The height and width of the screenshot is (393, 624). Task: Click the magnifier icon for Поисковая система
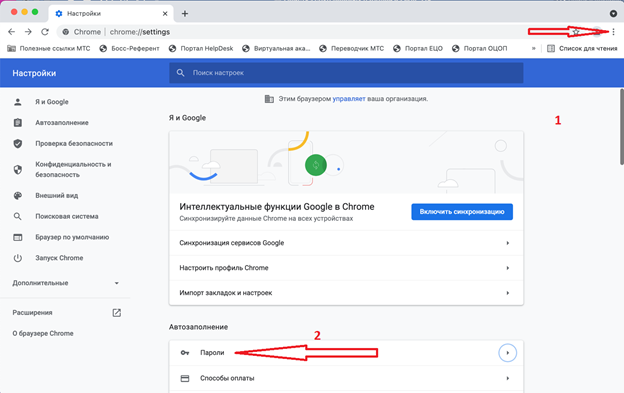click(18, 216)
